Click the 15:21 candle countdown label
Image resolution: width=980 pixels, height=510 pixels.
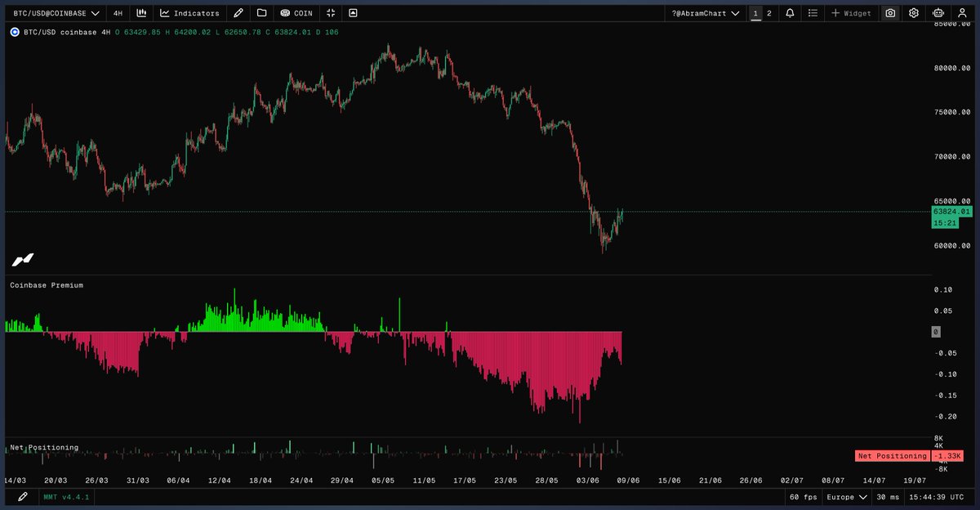(945, 222)
